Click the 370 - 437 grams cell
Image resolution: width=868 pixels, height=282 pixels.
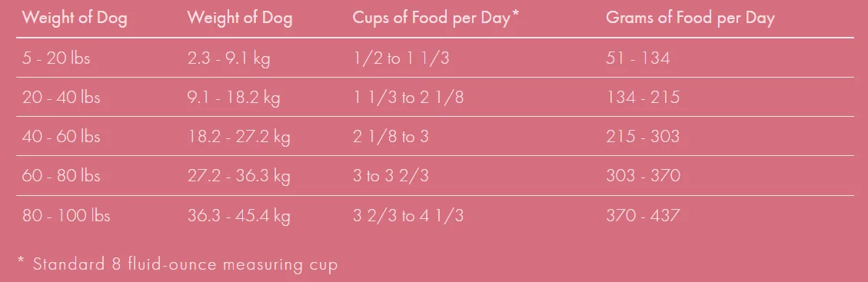coord(643,215)
